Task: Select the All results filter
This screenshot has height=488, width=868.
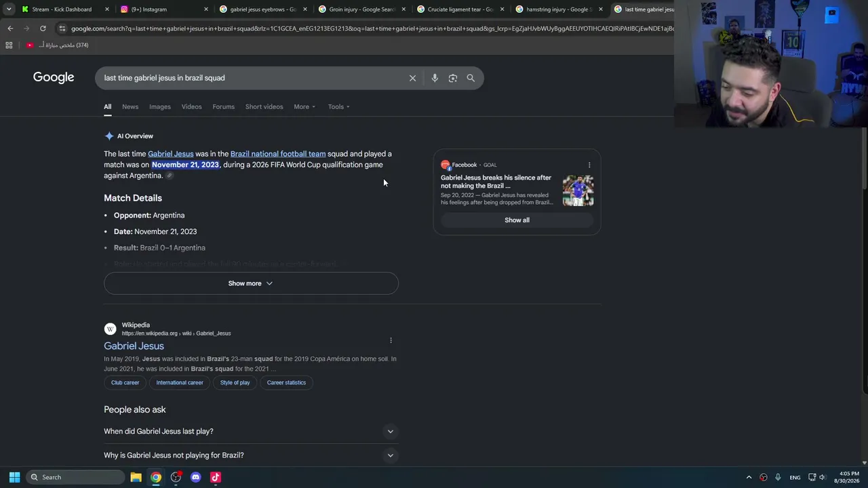Action: tap(107, 106)
